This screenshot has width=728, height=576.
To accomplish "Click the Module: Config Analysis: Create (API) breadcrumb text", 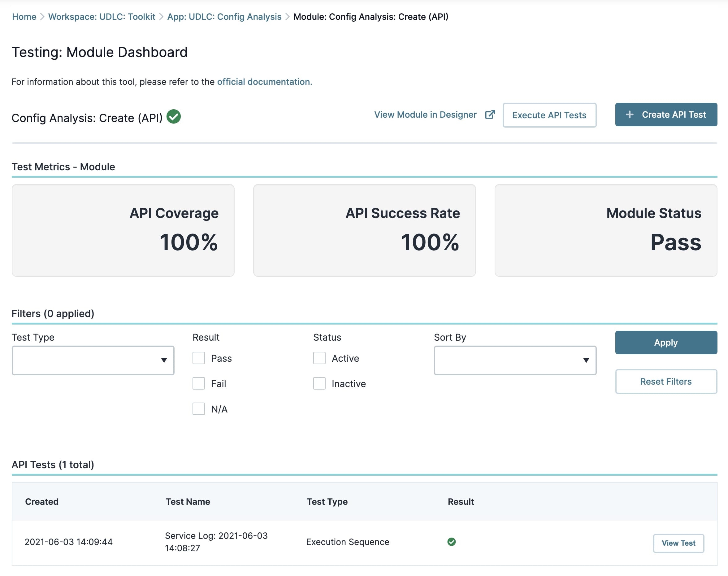I will tap(371, 16).
